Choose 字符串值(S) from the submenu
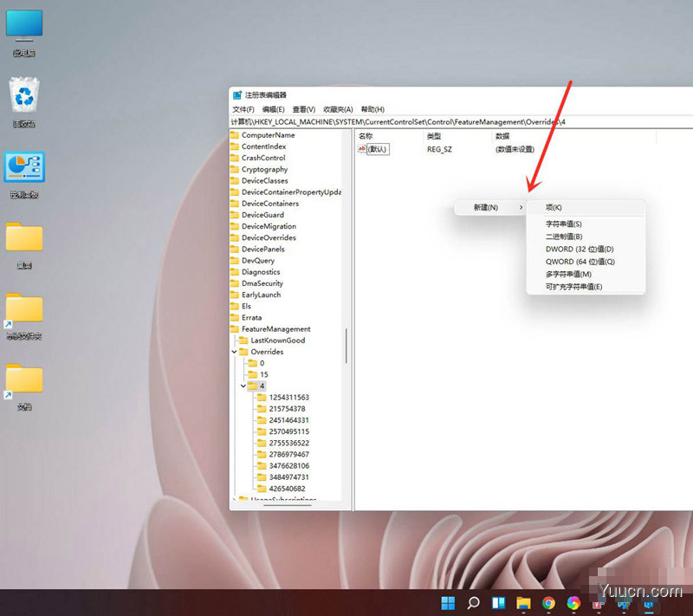The image size is (693, 616). pos(586,224)
